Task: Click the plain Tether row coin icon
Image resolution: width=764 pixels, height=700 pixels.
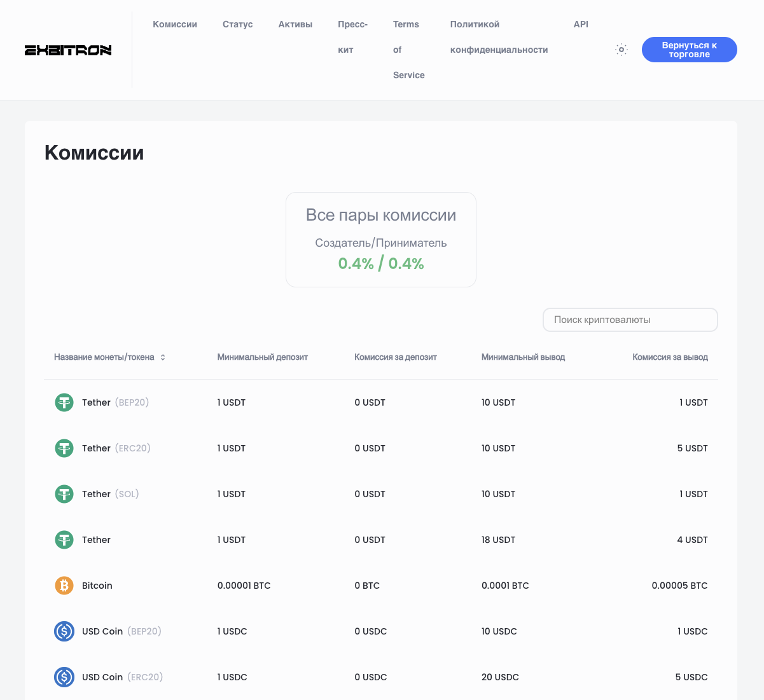Action: 64,540
